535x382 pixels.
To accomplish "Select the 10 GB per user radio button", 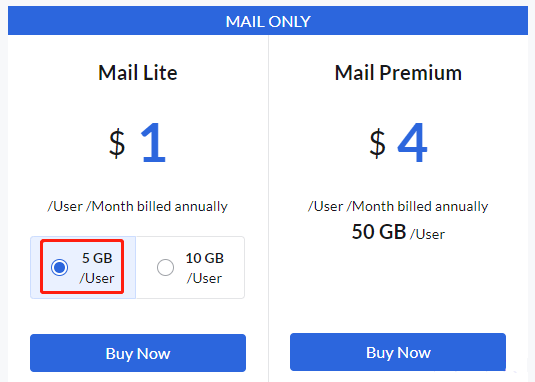I will click(165, 267).
